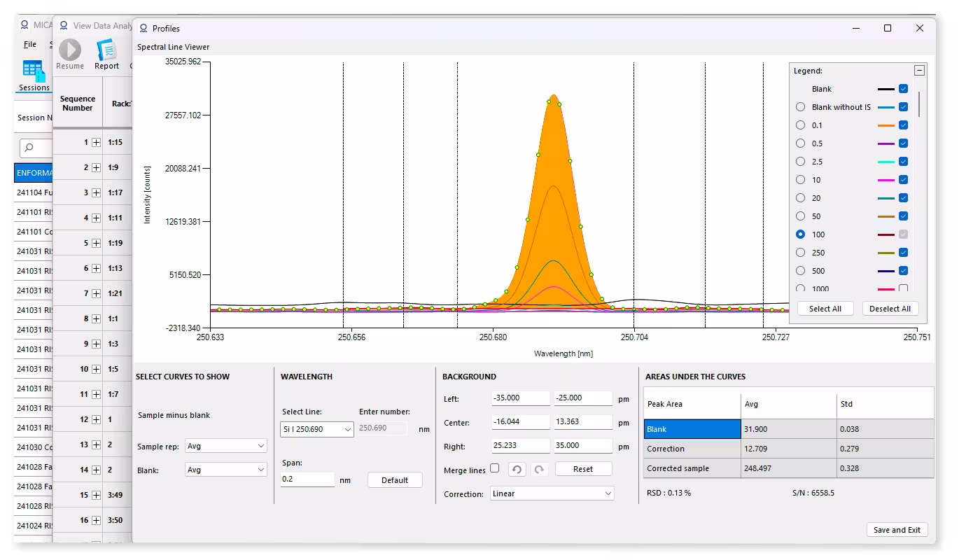980x560 pixels.
Task: Expand sequence number 8 row
Action: [97, 318]
